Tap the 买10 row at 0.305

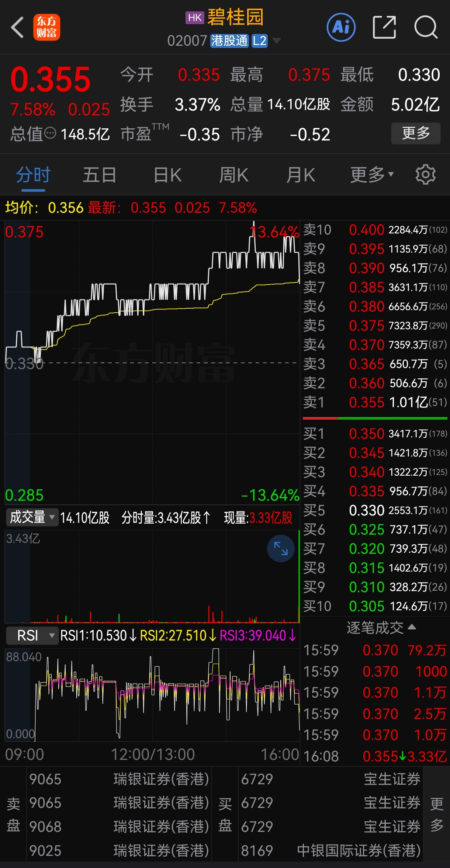point(375,606)
